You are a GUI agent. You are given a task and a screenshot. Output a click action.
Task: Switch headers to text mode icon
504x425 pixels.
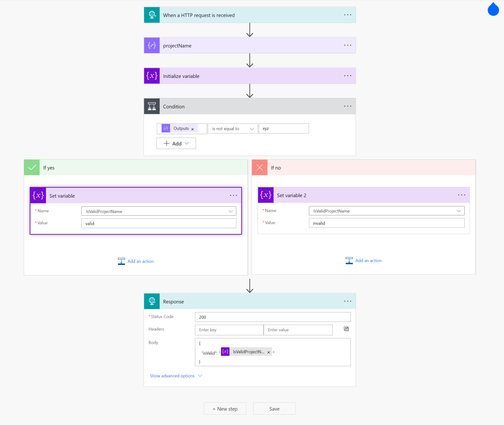coord(346,329)
